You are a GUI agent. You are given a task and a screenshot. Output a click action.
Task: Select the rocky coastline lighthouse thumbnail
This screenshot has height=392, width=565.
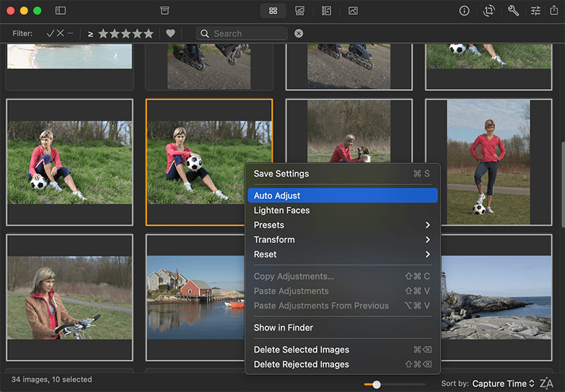click(x=496, y=297)
